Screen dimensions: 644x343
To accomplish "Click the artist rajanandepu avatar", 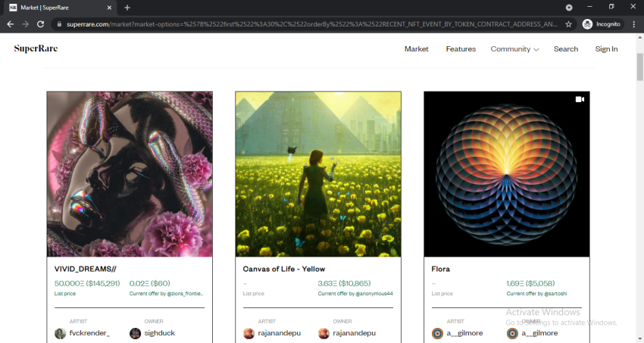I will [249, 333].
